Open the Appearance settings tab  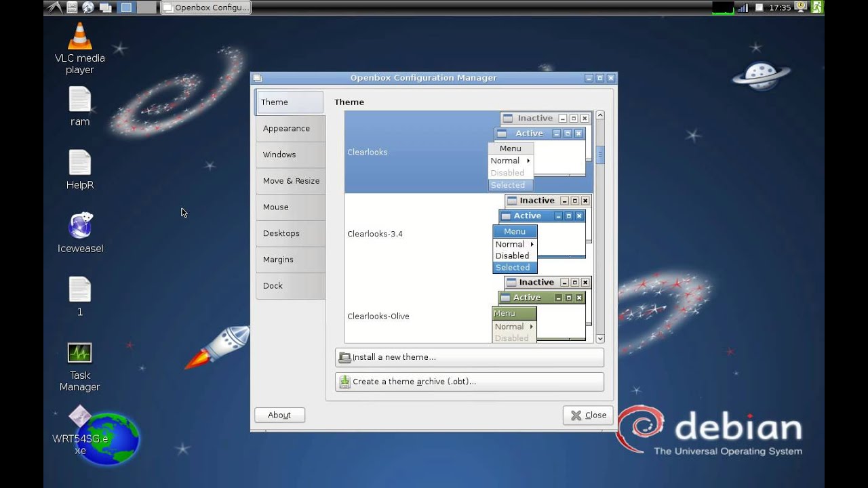click(290, 128)
